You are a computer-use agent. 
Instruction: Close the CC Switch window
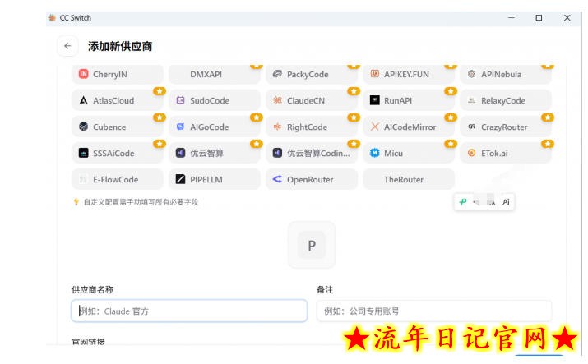coord(567,17)
